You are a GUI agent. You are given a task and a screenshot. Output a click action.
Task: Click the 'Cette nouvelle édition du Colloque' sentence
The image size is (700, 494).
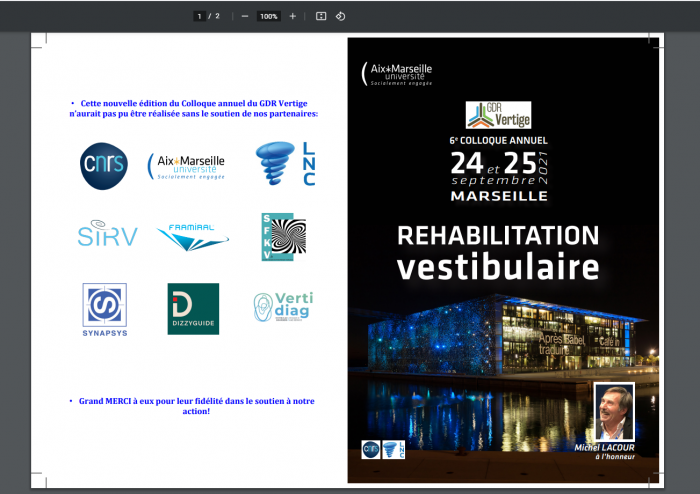tap(193, 108)
